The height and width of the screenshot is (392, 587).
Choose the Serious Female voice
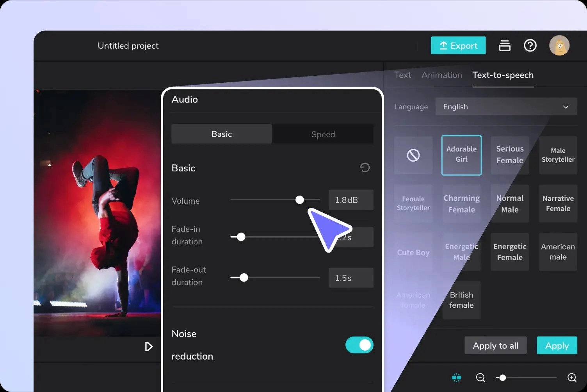pyautogui.click(x=509, y=155)
